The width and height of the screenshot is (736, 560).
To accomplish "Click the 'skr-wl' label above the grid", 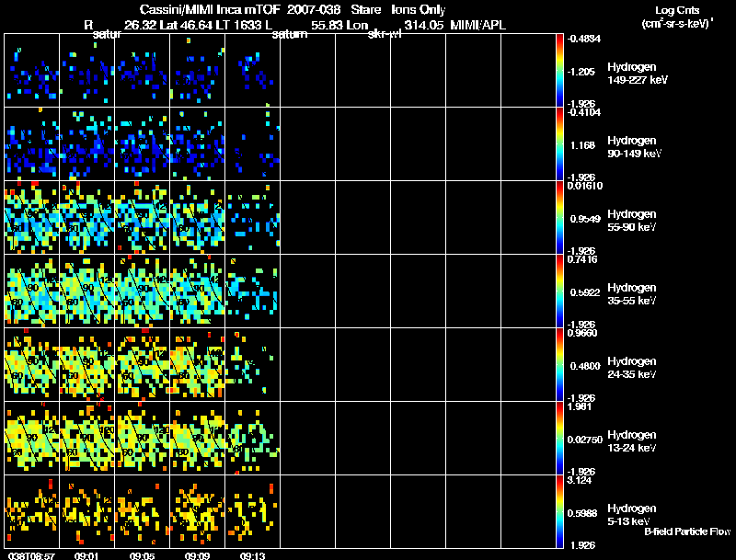I will coord(385,34).
